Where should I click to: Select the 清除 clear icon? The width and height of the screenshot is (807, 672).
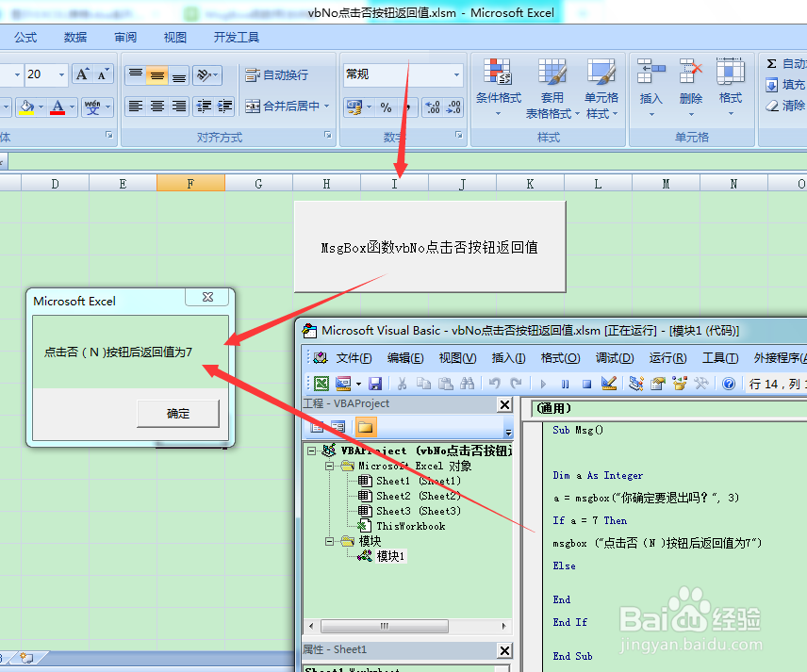coord(775,106)
